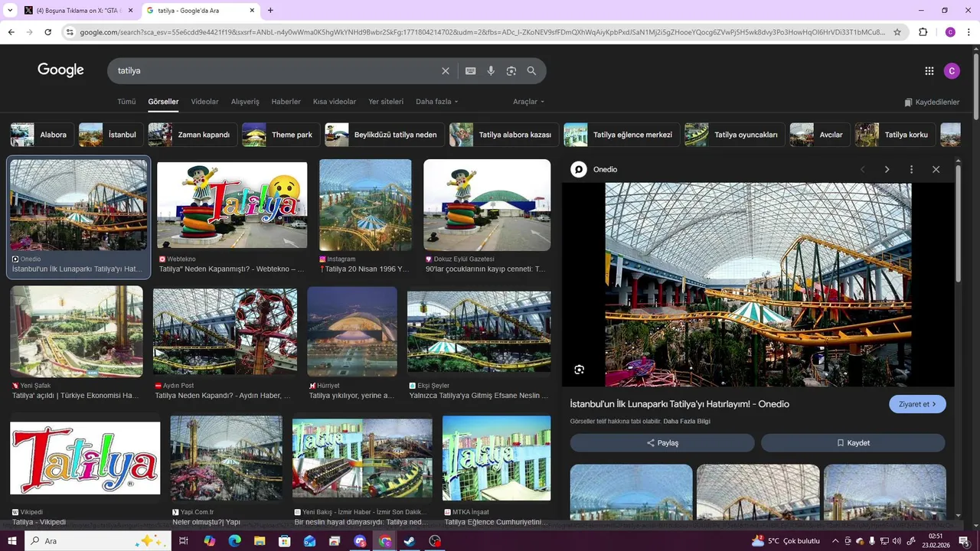
Task: Select the Tatilya korku chip
Action: [895, 135]
